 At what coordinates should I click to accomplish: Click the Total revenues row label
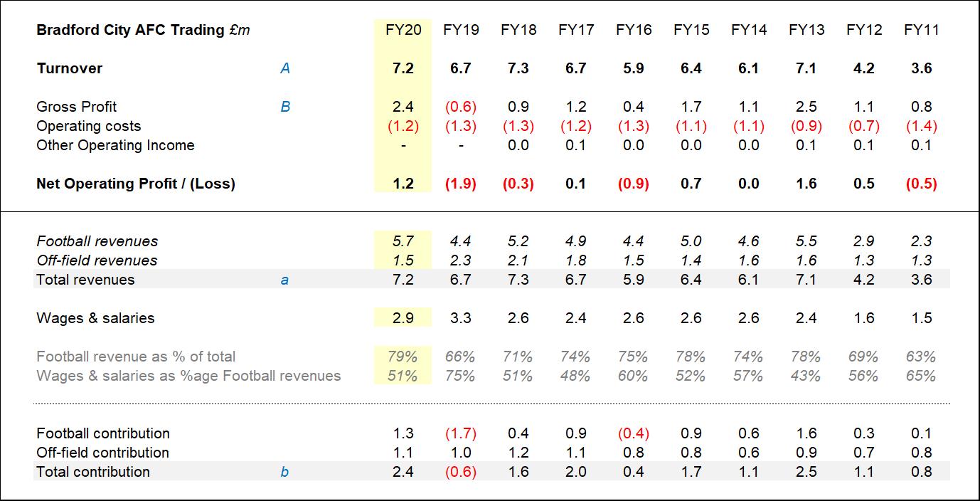click(x=85, y=280)
